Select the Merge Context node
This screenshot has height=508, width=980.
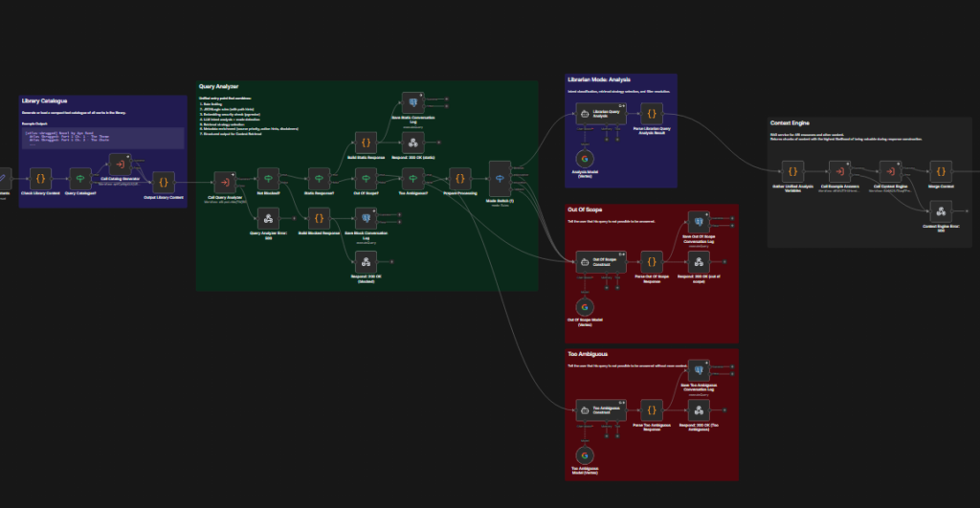tap(940, 172)
